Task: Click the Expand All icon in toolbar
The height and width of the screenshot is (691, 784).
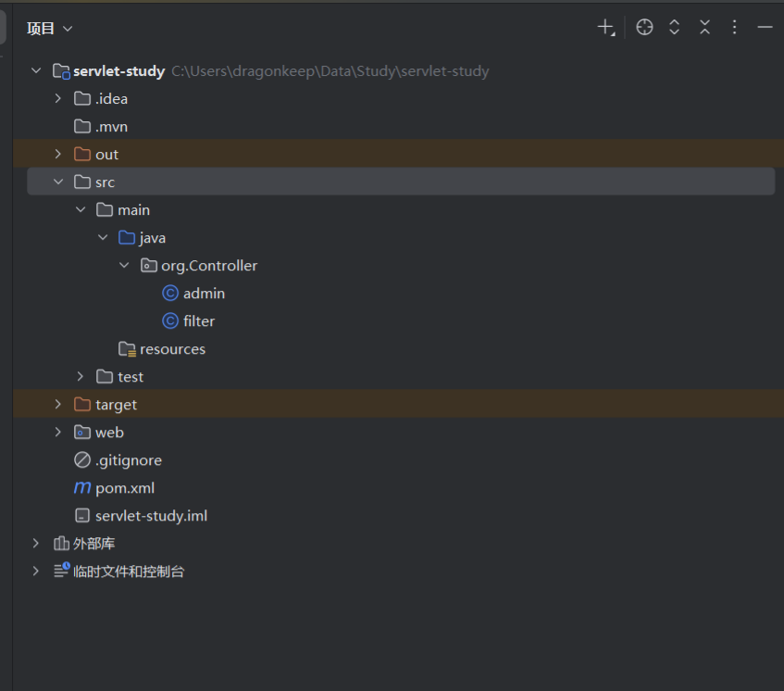Action: [675, 28]
